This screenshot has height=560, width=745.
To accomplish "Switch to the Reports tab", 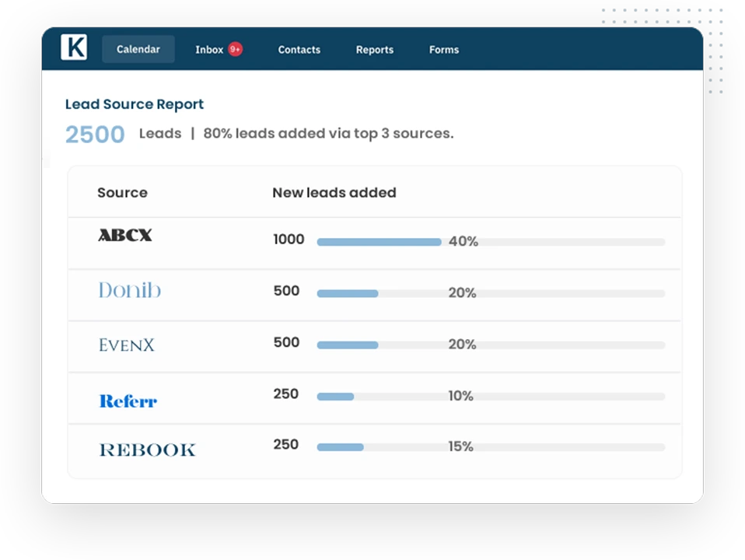I will point(375,50).
